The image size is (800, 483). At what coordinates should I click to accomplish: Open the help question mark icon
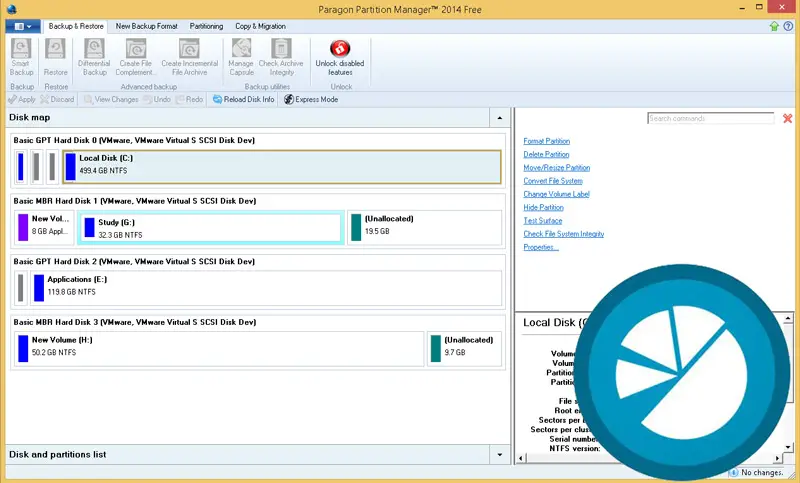coord(789,26)
